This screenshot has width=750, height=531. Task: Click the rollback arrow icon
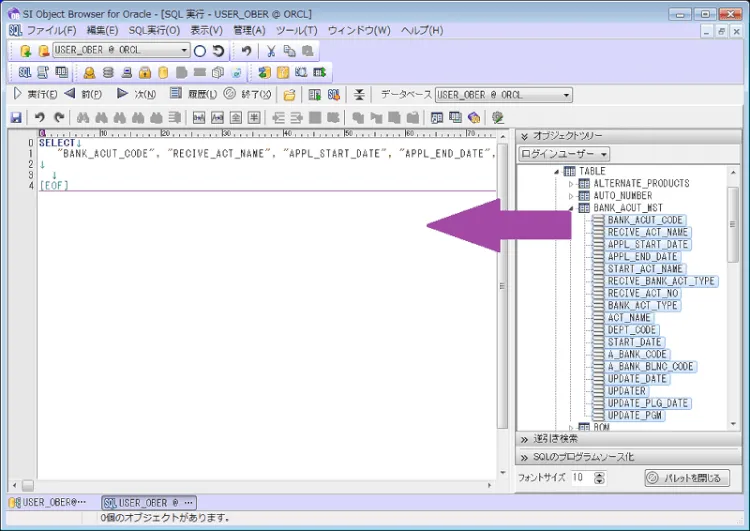pyautogui.click(x=219, y=51)
